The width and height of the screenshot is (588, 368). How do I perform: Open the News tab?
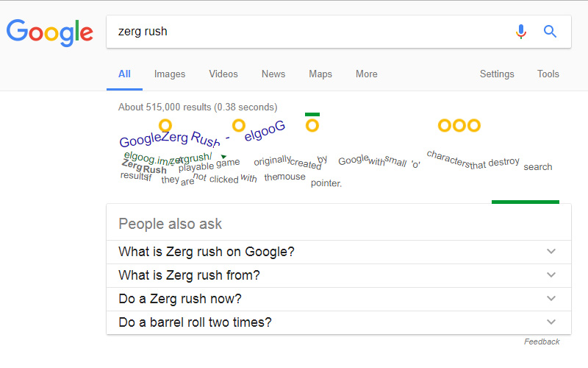coord(273,74)
